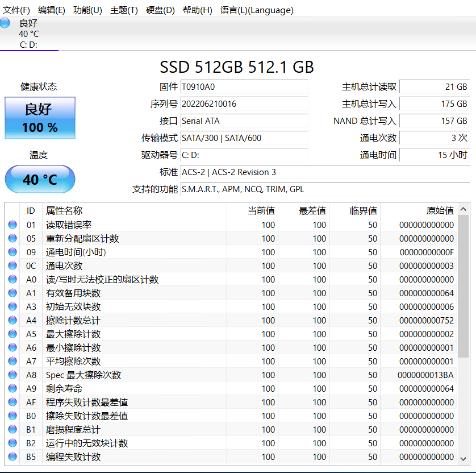476x473 pixels.
Task: Click the status orb for row A3 初始无效块数
Action: point(12,306)
